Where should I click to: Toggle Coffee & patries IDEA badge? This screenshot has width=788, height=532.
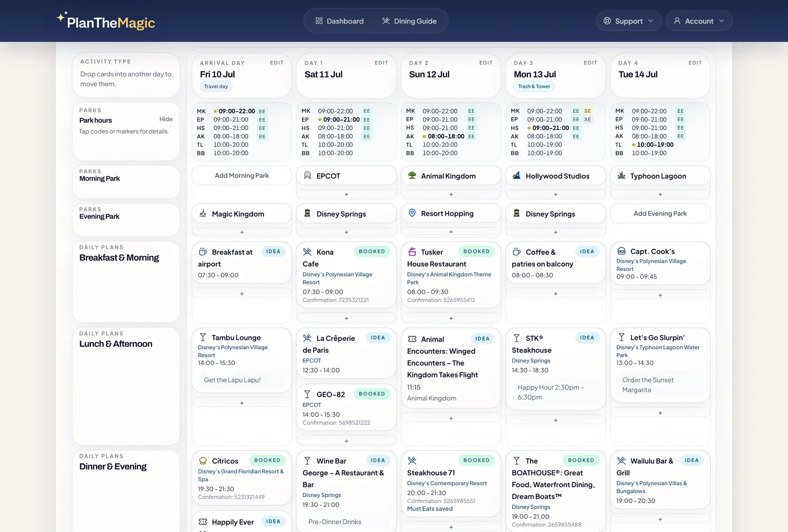[x=587, y=252]
